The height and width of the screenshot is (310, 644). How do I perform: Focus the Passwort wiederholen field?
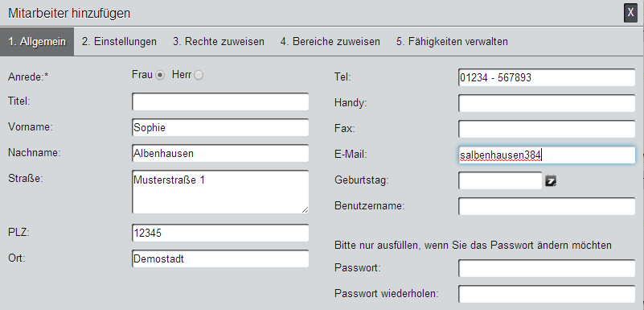click(547, 294)
